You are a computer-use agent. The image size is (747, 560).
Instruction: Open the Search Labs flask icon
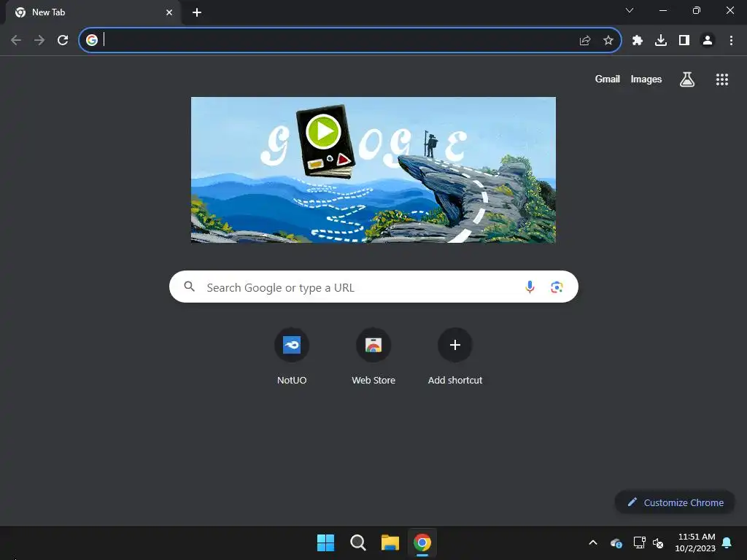[687, 79]
